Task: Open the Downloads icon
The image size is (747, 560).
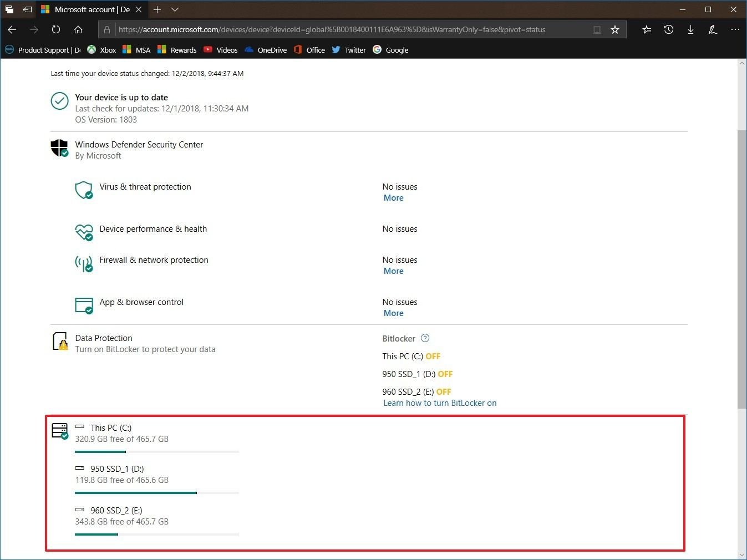Action: [690, 30]
